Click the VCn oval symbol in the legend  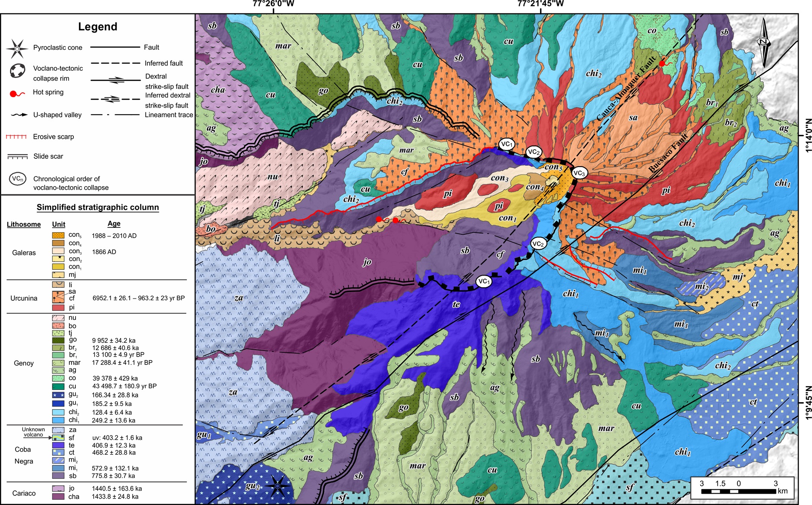click(18, 179)
